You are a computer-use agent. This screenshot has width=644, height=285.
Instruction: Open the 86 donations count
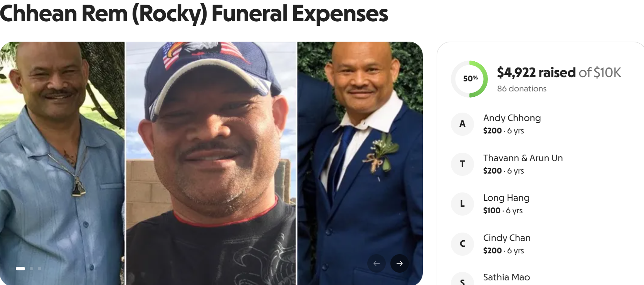[521, 89]
